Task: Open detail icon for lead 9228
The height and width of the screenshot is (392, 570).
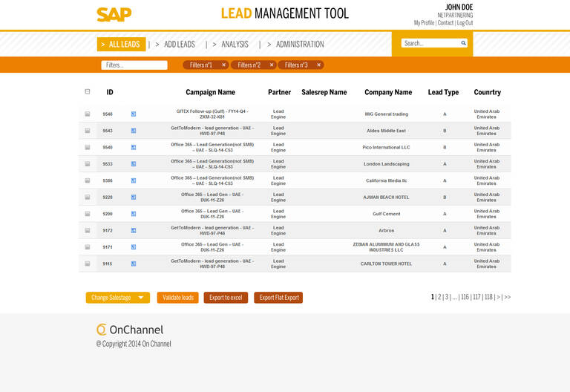Action: pos(134,197)
